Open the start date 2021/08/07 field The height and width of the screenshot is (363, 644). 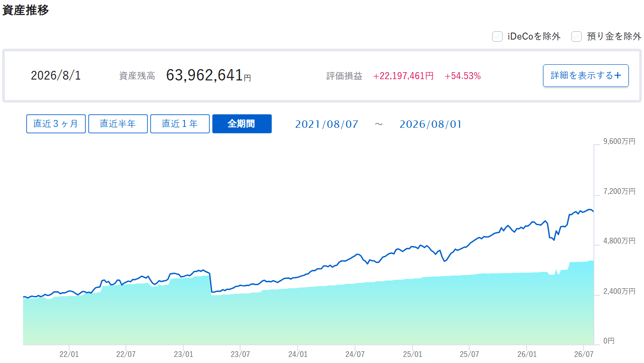327,124
